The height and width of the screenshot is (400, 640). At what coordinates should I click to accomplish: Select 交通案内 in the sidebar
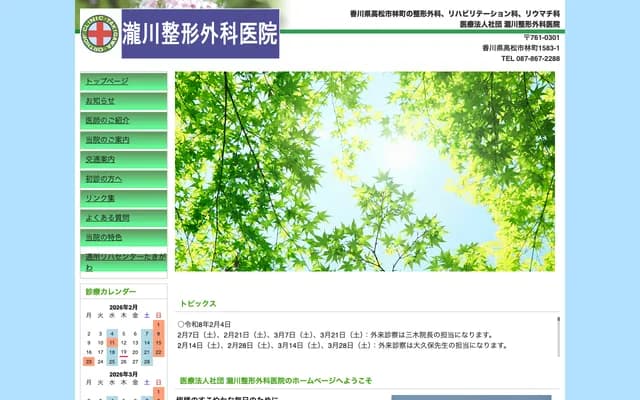pos(124,159)
